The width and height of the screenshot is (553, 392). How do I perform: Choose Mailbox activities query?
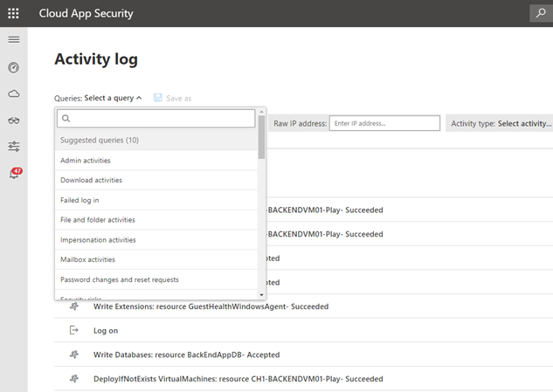(87, 259)
